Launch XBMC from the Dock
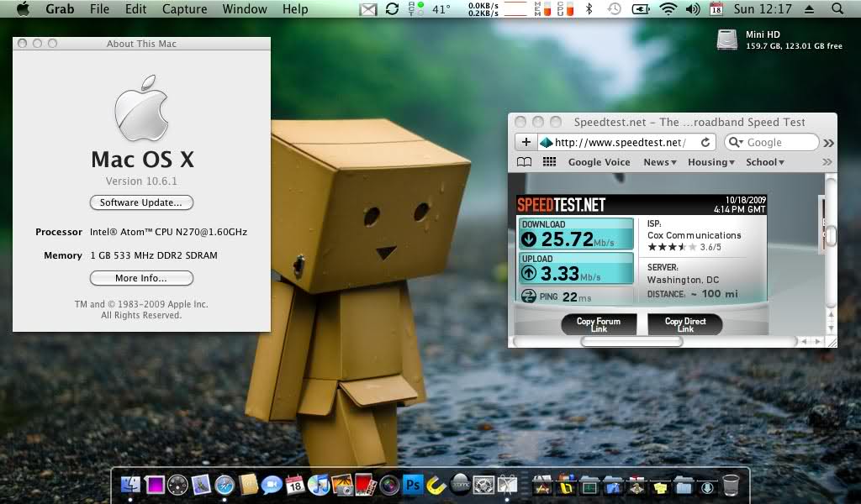This screenshot has height=504, width=861. tap(460, 484)
